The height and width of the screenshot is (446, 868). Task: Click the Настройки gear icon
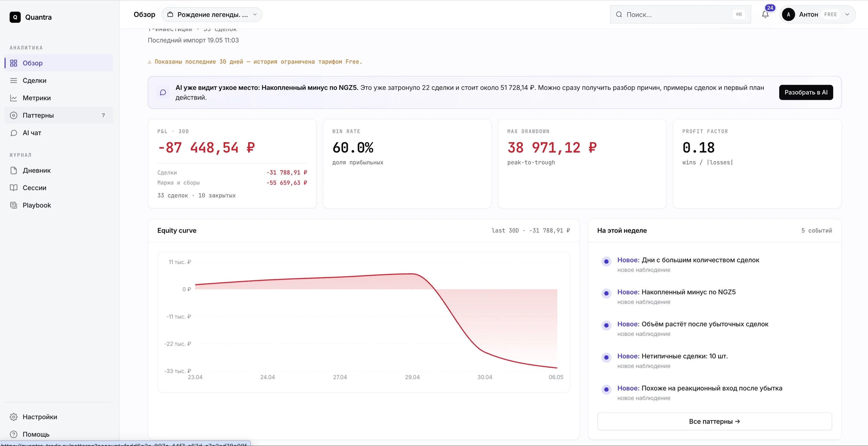(14, 417)
